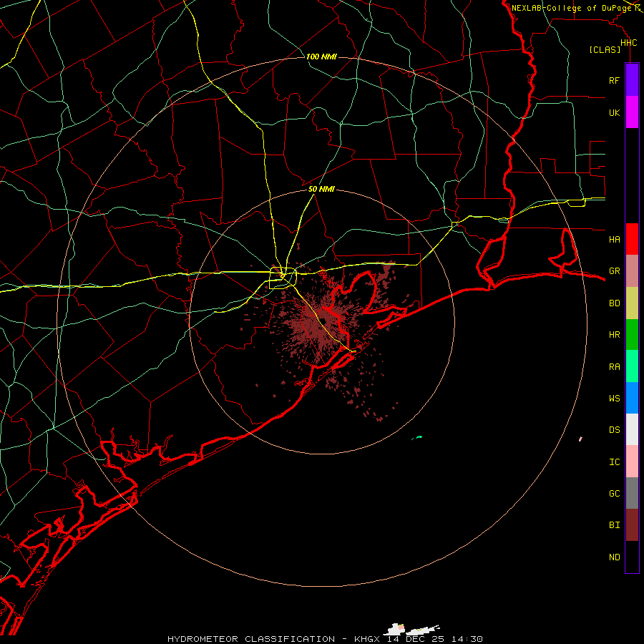This screenshot has height=644, width=644.
Task: Click the magenta UK legend color swatch
Action: pos(632,112)
